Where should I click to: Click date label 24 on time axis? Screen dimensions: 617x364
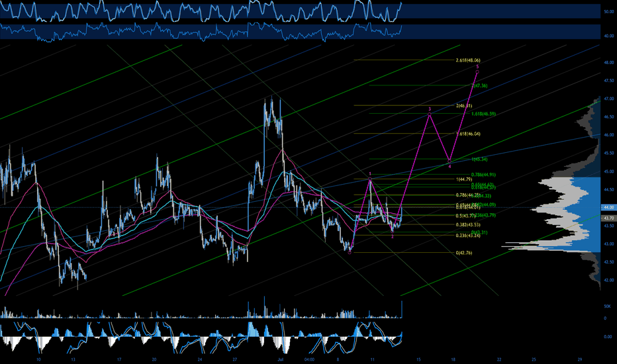coord(200,359)
